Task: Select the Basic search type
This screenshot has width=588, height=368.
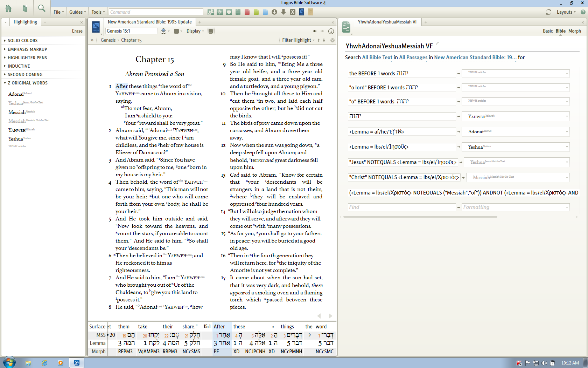Action: pyautogui.click(x=548, y=31)
